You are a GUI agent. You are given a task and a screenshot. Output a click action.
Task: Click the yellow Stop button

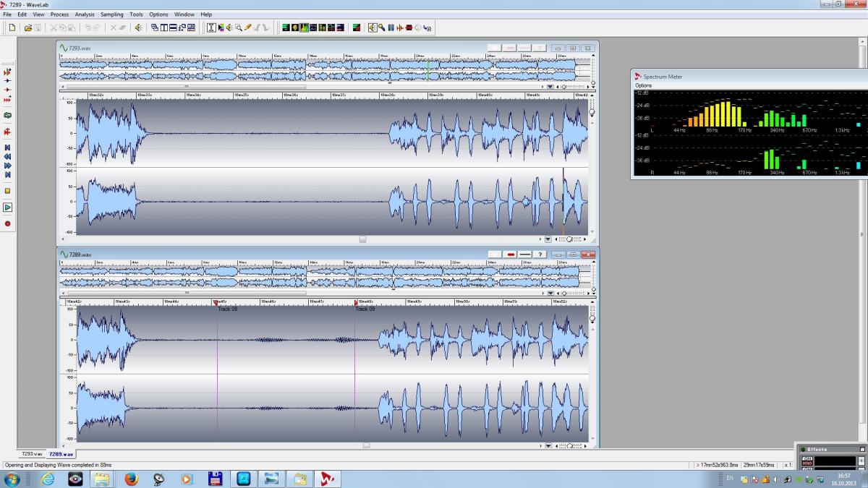[8, 191]
